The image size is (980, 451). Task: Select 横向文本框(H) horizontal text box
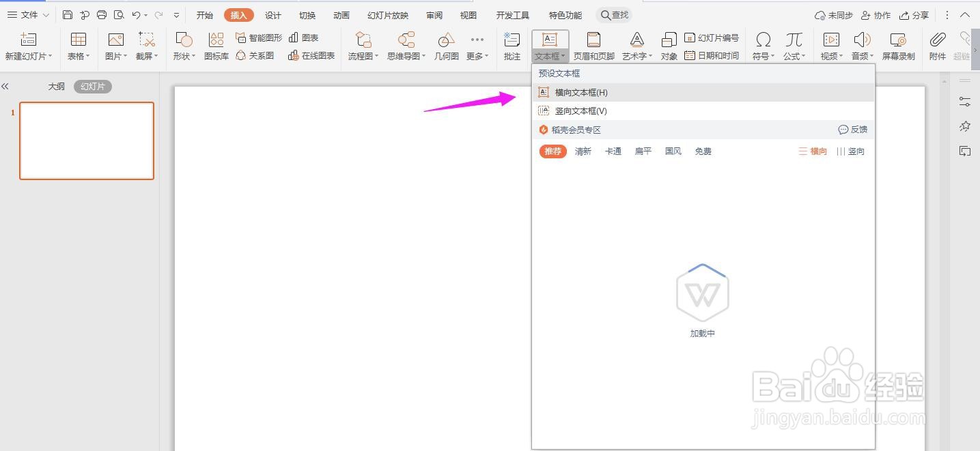[703, 92]
